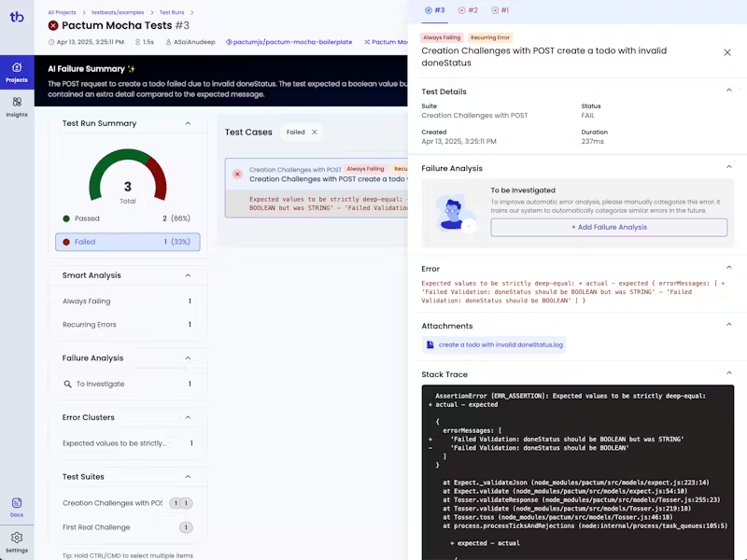Click the user icon beside ASaiAnudeep
Image resolution: width=747 pixels, height=560 pixels.
point(168,42)
